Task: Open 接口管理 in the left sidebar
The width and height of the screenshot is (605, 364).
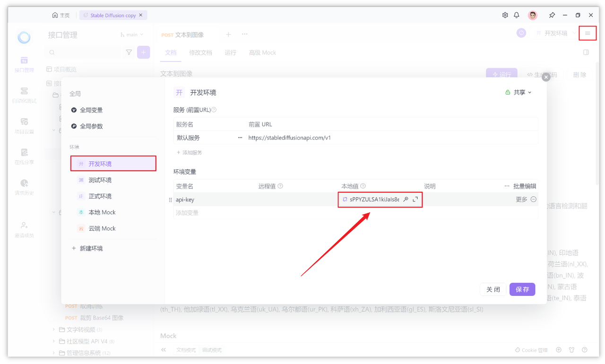Action: point(24,65)
